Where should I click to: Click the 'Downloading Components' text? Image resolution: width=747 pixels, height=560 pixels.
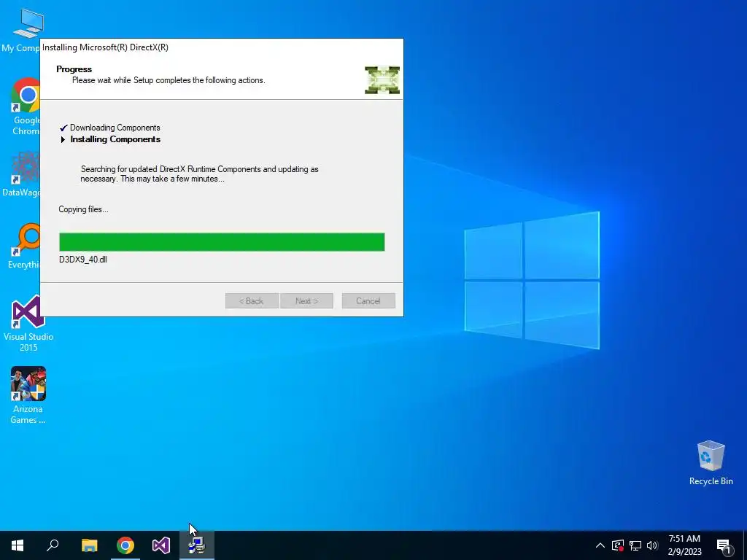click(x=115, y=128)
